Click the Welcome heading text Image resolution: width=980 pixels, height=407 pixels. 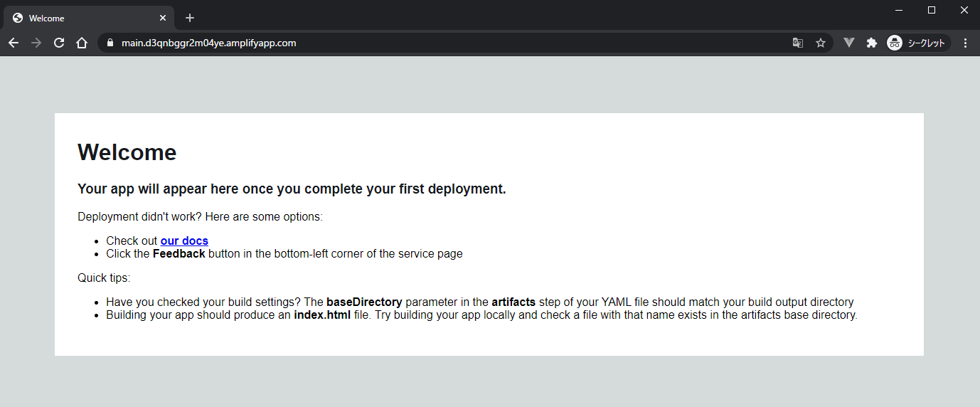[x=127, y=152]
